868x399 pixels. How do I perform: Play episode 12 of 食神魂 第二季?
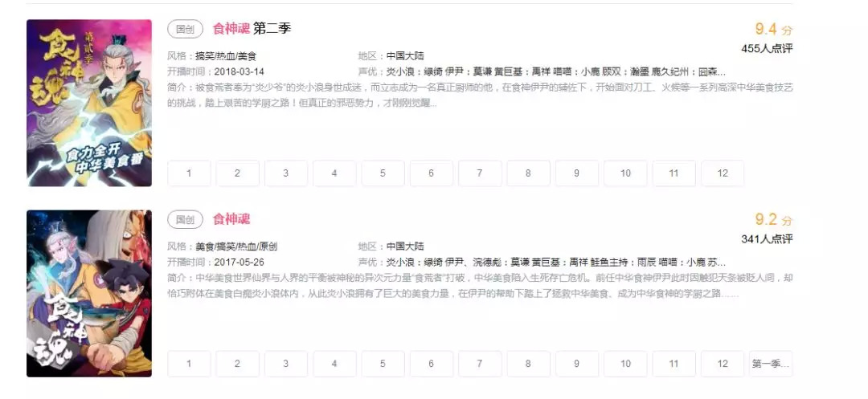pyautogui.click(x=723, y=173)
